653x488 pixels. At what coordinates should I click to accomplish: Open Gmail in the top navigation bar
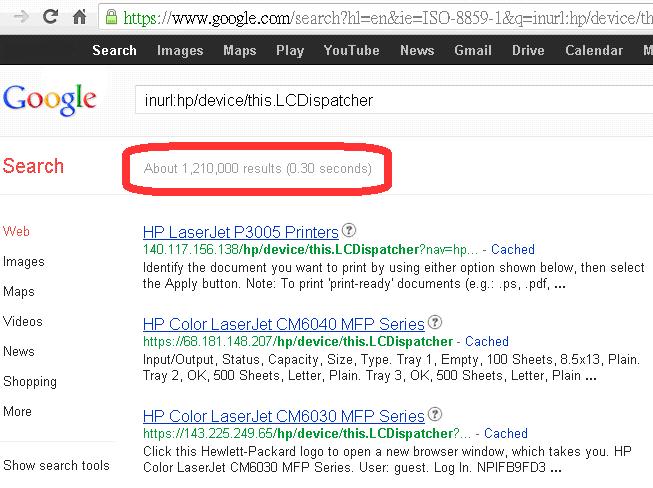[x=473, y=50]
